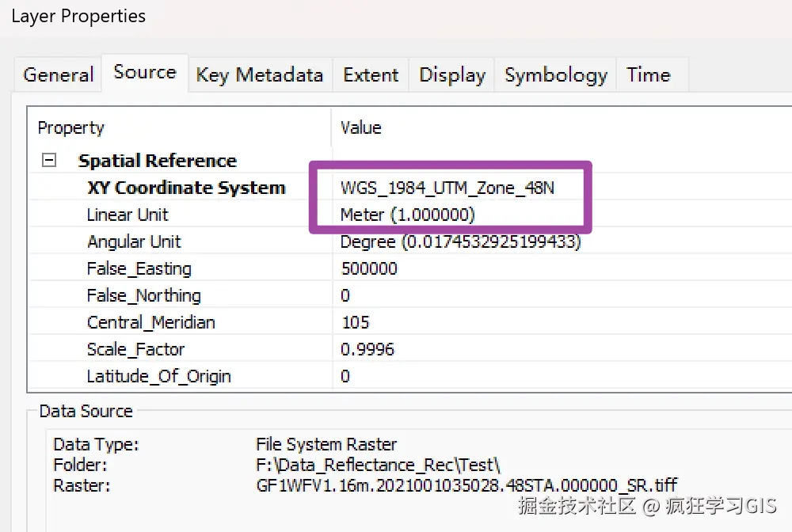
Task: Switch to the Source tab
Action: click(145, 73)
